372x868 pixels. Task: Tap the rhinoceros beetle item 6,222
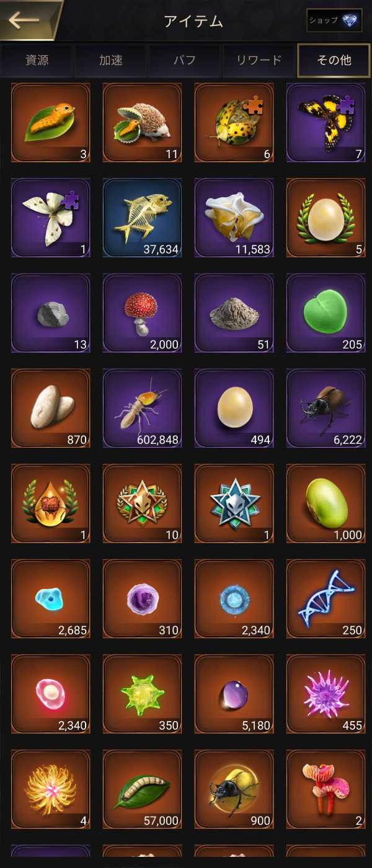pyautogui.click(x=326, y=409)
